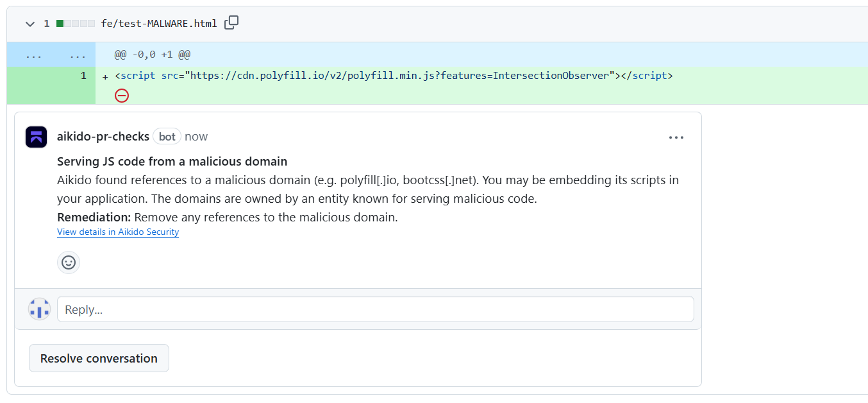Collapse the fe/test-MALWARE.html file diff
Image resolution: width=868 pixels, height=403 pixels.
(30, 24)
